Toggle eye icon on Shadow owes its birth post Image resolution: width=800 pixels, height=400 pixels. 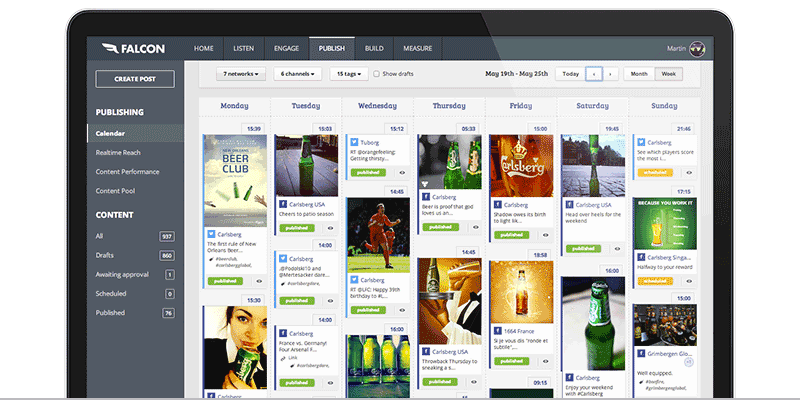click(545, 235)
